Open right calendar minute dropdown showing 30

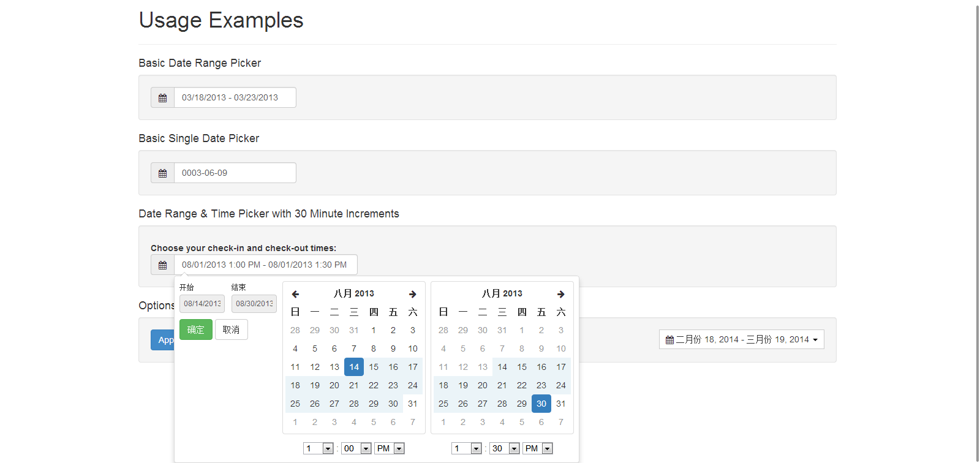point(505,448)
